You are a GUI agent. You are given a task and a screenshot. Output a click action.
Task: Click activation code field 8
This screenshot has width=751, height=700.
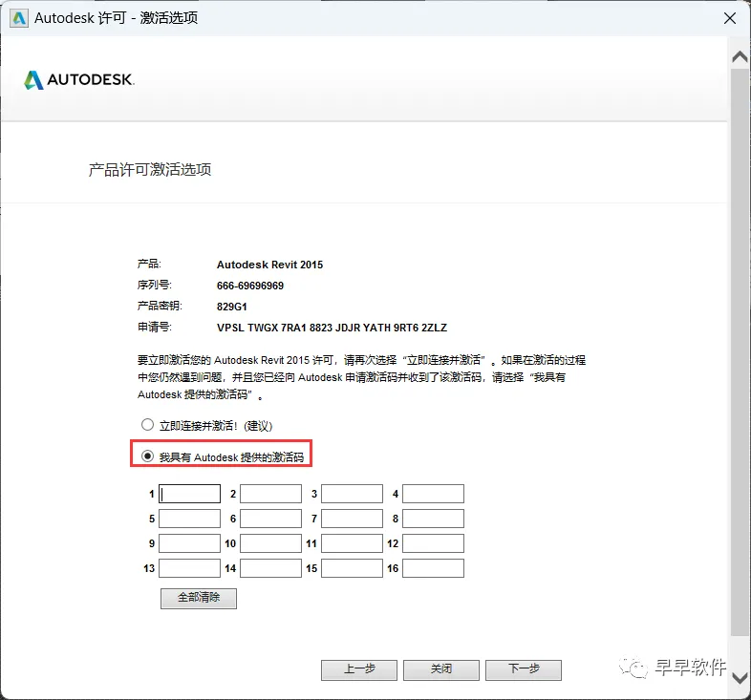pos(433,519)
